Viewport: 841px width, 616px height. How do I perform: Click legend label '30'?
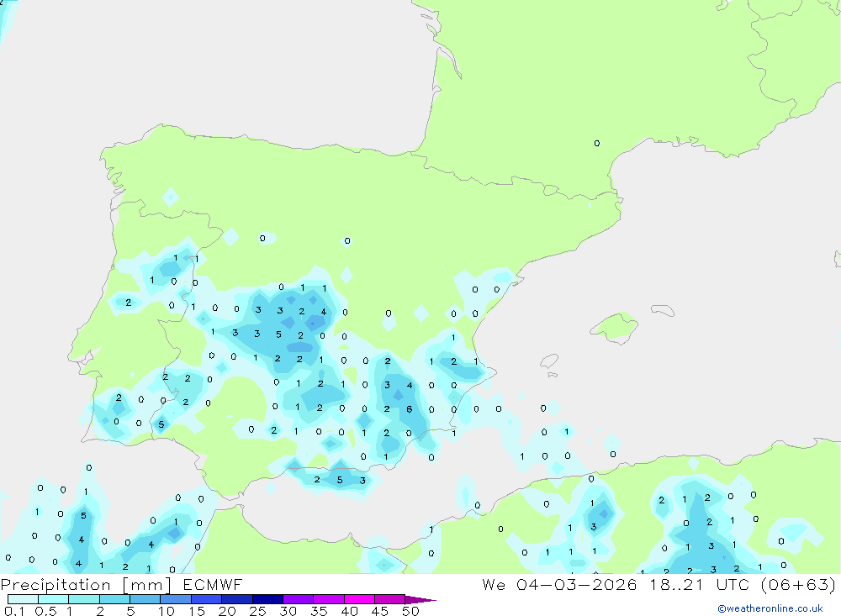[x=288, y=611]
